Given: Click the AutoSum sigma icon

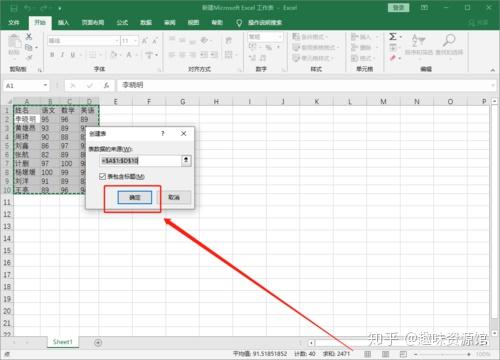Looking at the screenshot, I should (x=393, y=37).
